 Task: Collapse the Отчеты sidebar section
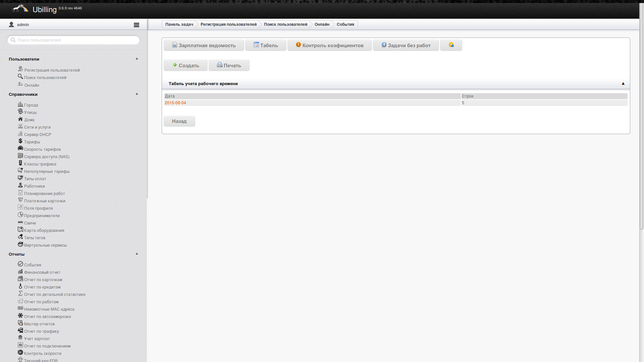click(x=137, y=254)
